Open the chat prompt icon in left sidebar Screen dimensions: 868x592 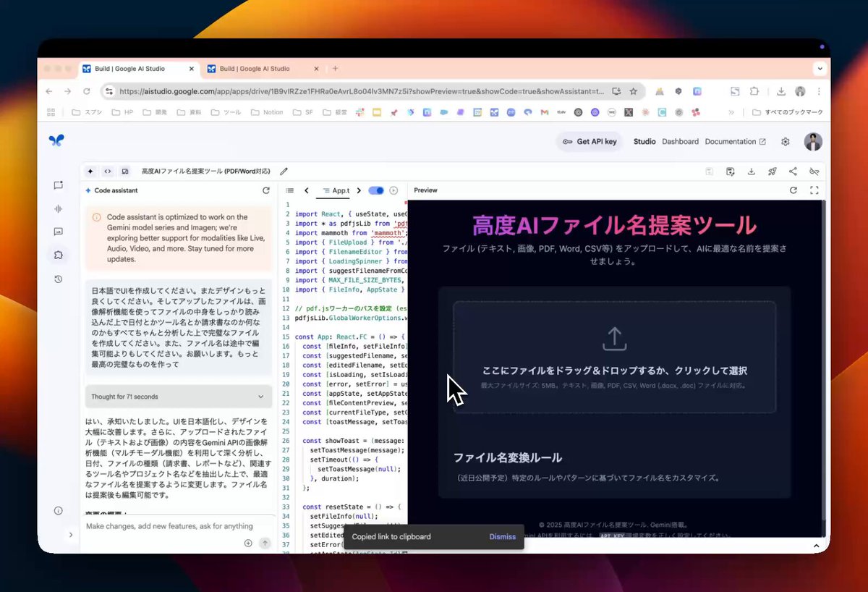click(x=58, y=185)
